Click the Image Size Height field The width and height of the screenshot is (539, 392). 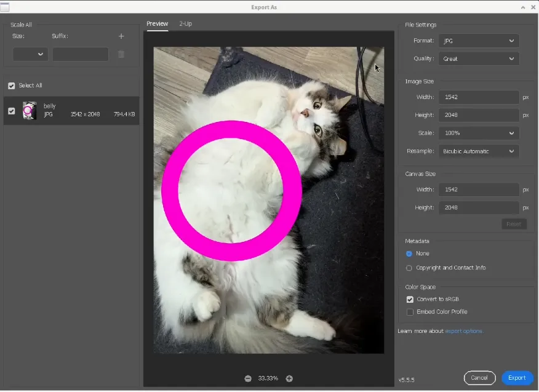(479, 115)
